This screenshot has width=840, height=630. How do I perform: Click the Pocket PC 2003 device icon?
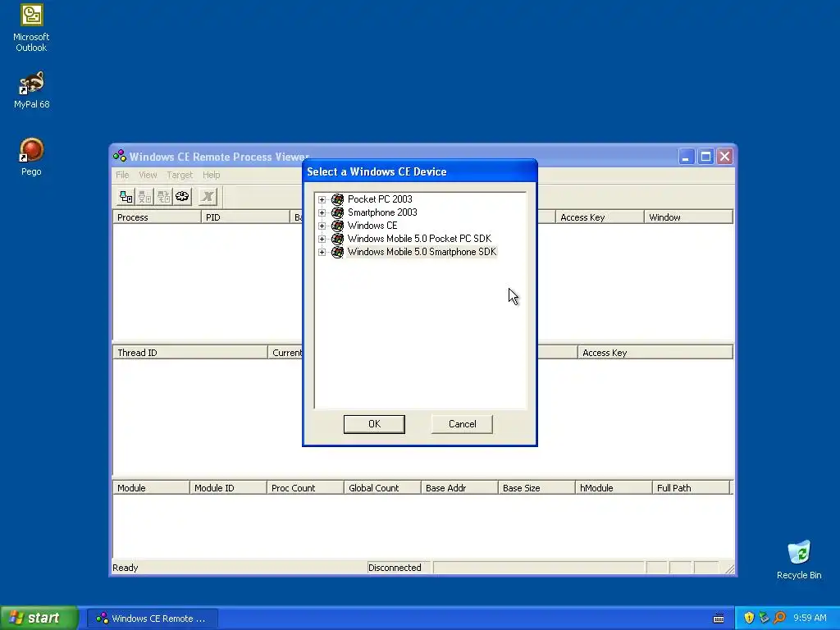tap(337, 199)
